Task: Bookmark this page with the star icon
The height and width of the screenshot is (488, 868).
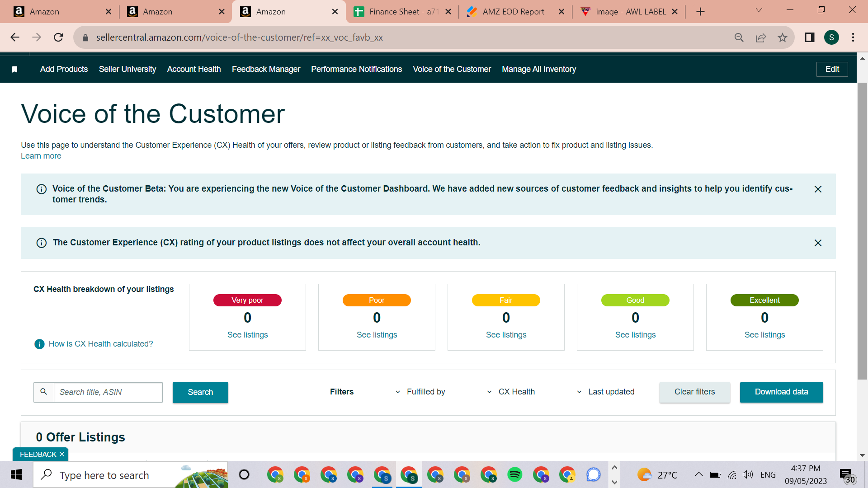Action: tap(783, 38)
